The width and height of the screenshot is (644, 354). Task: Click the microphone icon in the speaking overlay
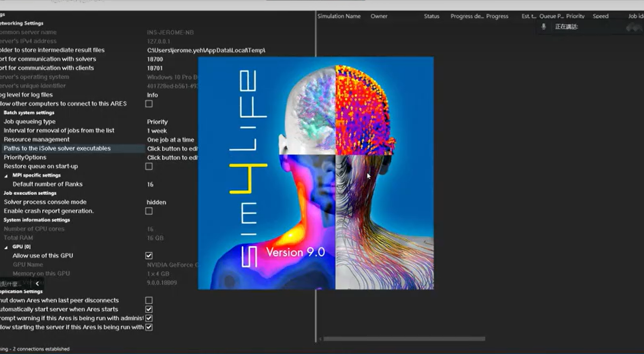coord(543,27)
